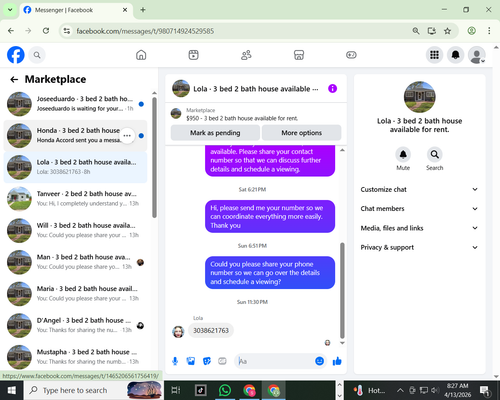
Task: Select the Lola conversation in list
Action: point(75,167)
